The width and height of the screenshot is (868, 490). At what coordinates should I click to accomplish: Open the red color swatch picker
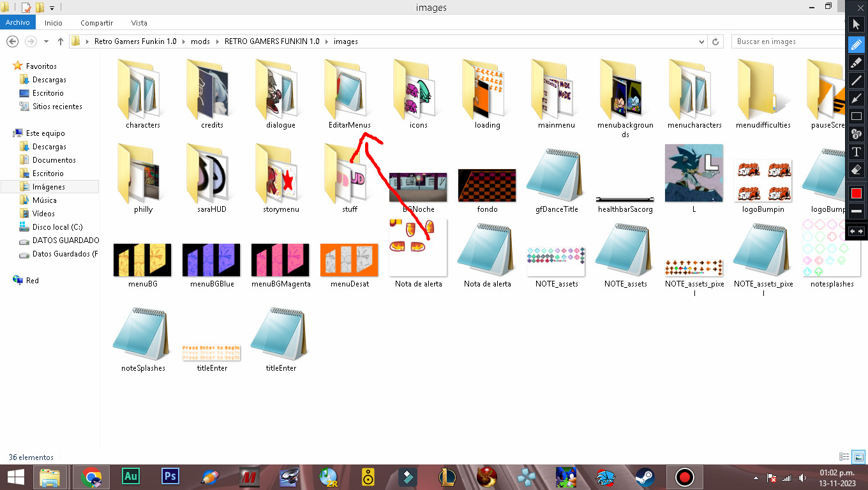click(x=857, y=193)
